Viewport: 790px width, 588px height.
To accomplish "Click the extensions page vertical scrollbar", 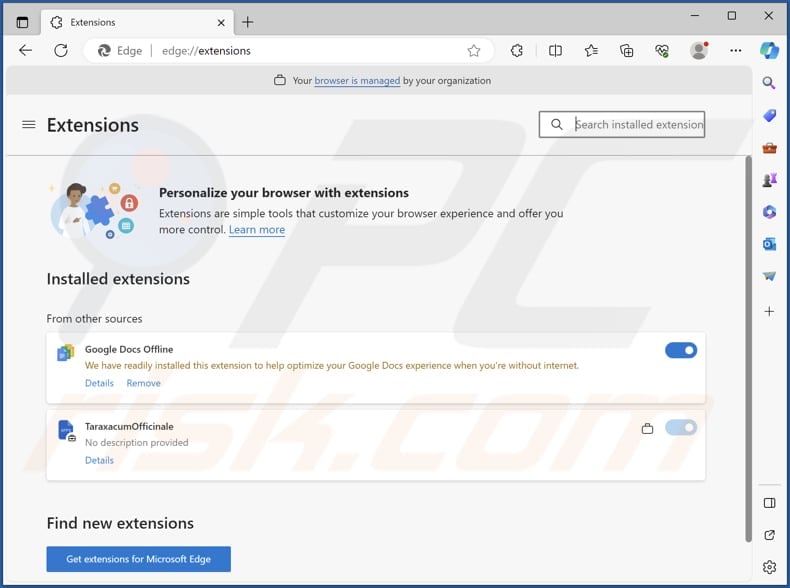I will [748, 349].
